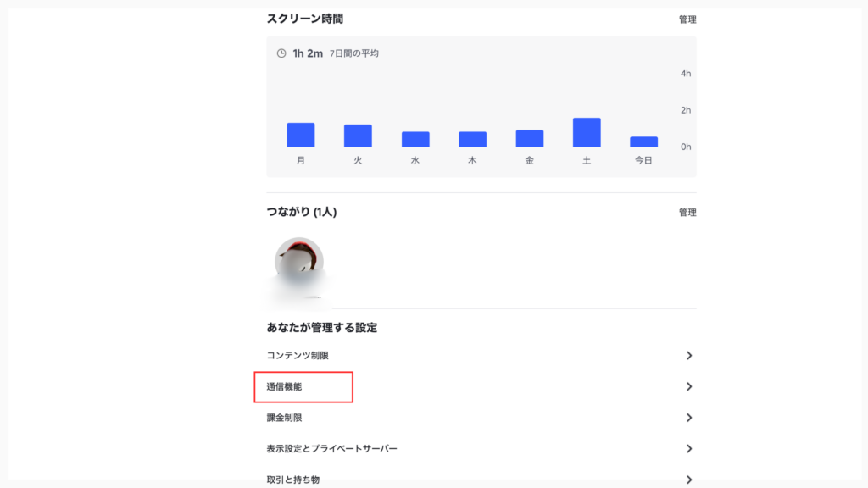Click the 月 bar in the chart
Screen dimensions: 868x488
(x=301, y=135)
